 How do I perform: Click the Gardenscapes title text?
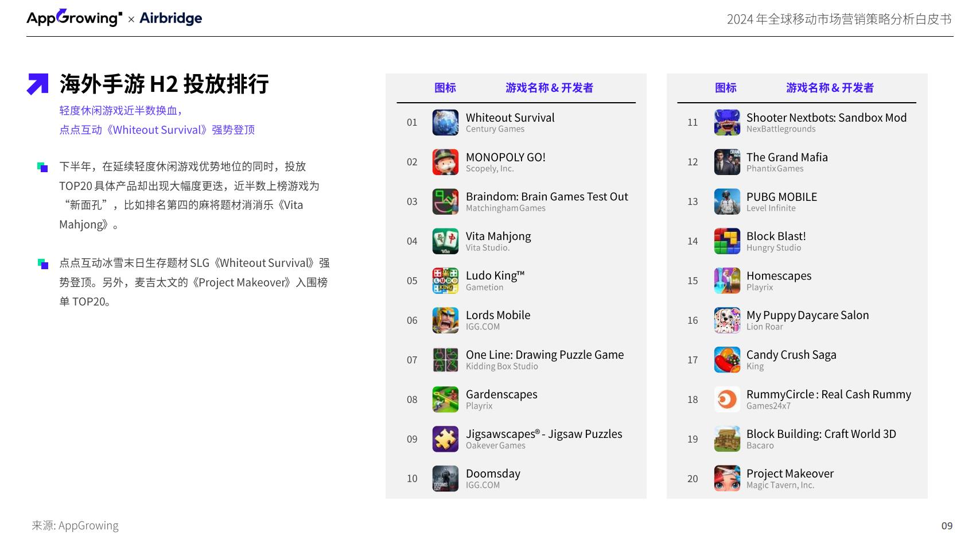coord(501,394)
